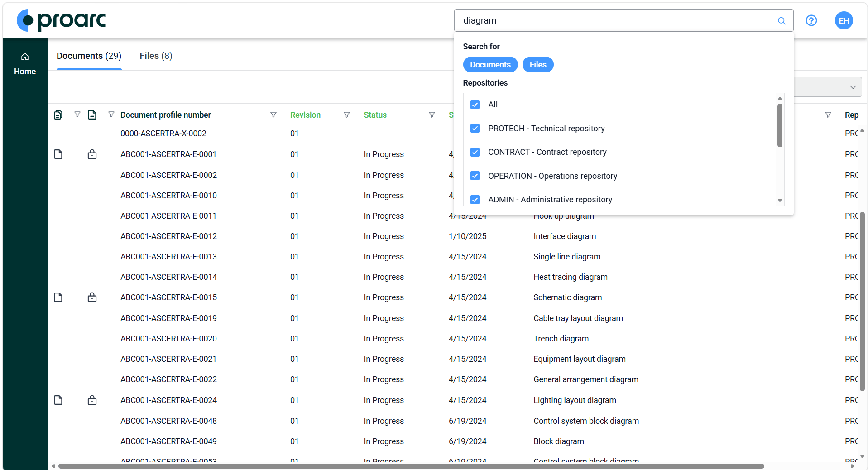
Task: Uncheck OPERATION Operations repository checkbox
Action: pyautogui.click(x=475, y=176)
